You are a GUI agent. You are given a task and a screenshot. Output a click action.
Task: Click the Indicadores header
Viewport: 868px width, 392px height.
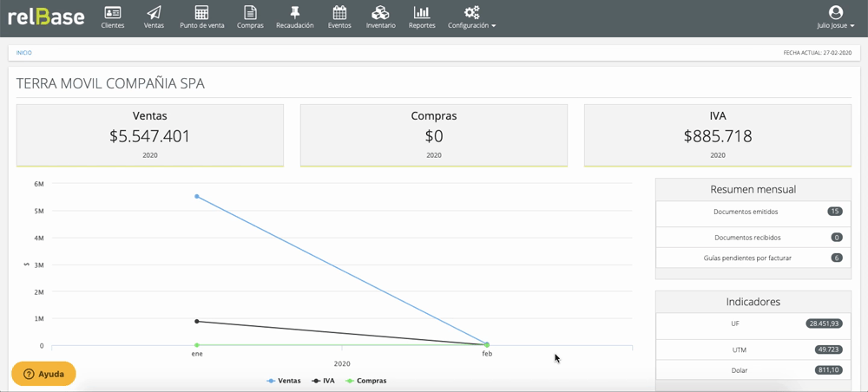(753, 302)
